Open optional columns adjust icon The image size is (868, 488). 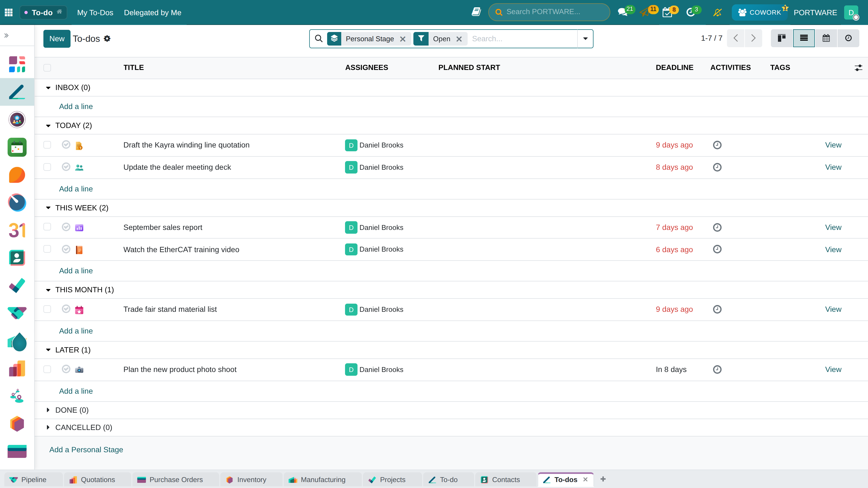pos(858,68)
